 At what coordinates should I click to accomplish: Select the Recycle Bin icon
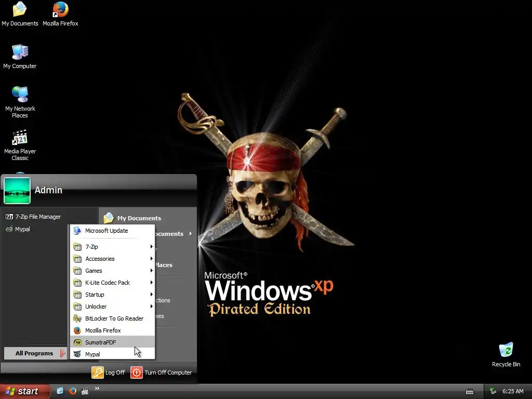pyautogui.click(x=506, y=355)
